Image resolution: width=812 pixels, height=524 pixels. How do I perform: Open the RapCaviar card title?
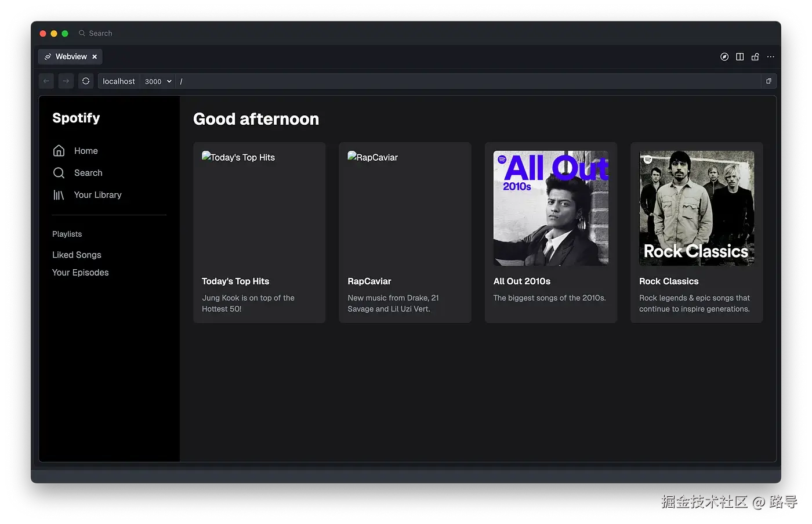pyautogui.click(x=369, y=281)
